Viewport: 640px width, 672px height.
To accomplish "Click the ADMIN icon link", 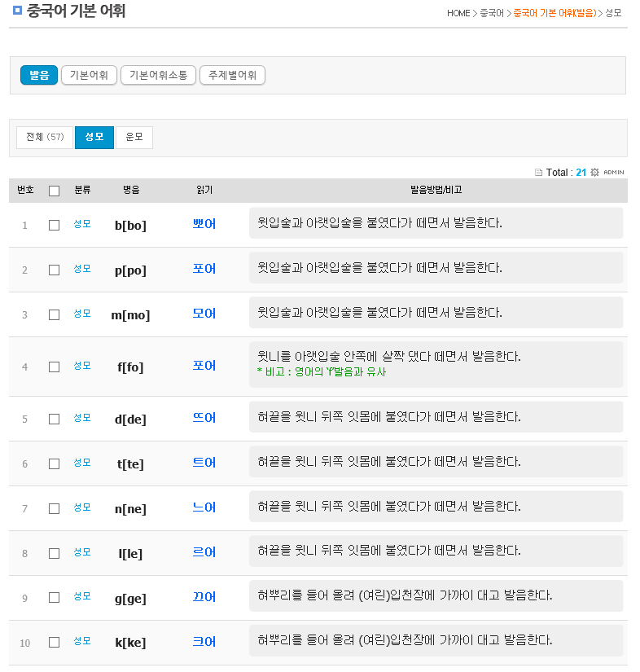I will click(613, 173).
